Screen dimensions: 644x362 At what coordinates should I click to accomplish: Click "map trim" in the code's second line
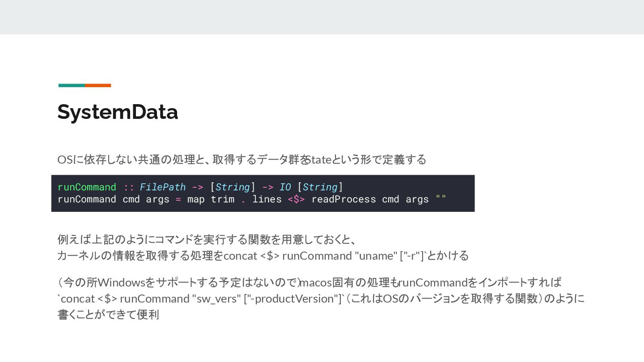coord(210,199)
